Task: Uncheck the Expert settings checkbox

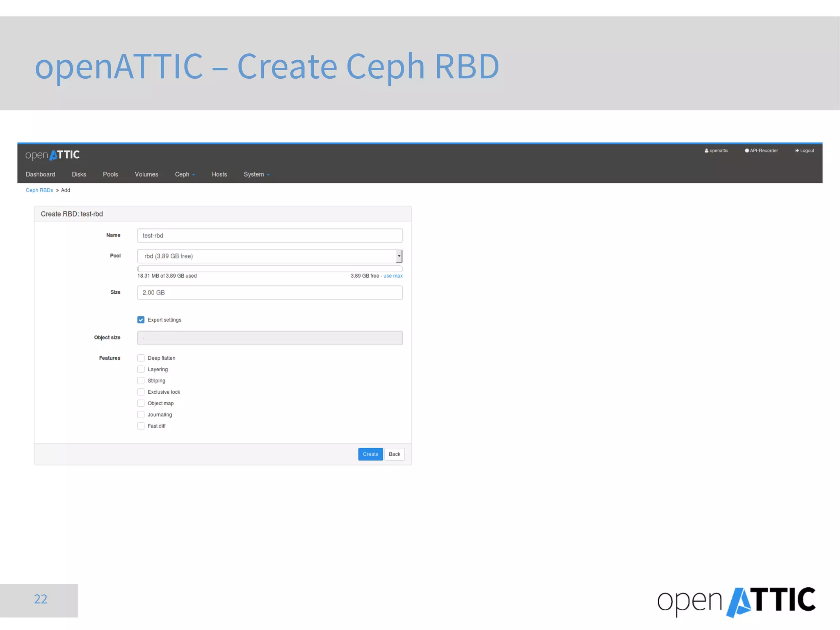Action: 141,320
